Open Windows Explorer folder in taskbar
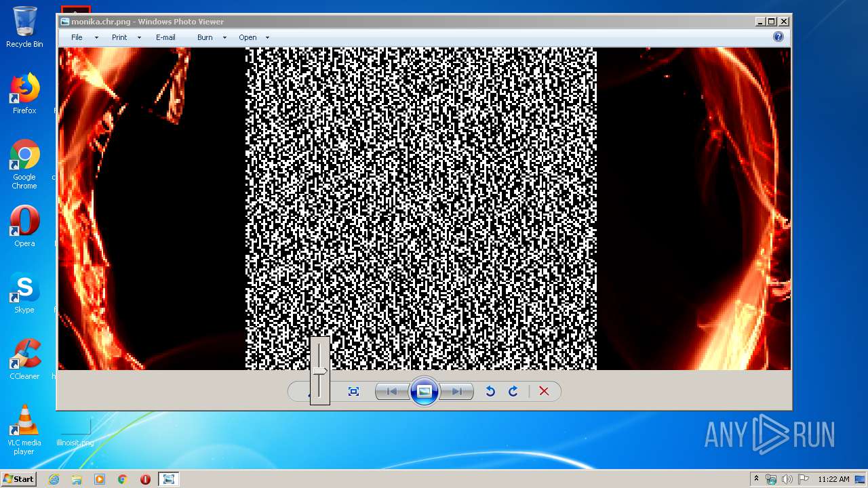 (77, 479)
